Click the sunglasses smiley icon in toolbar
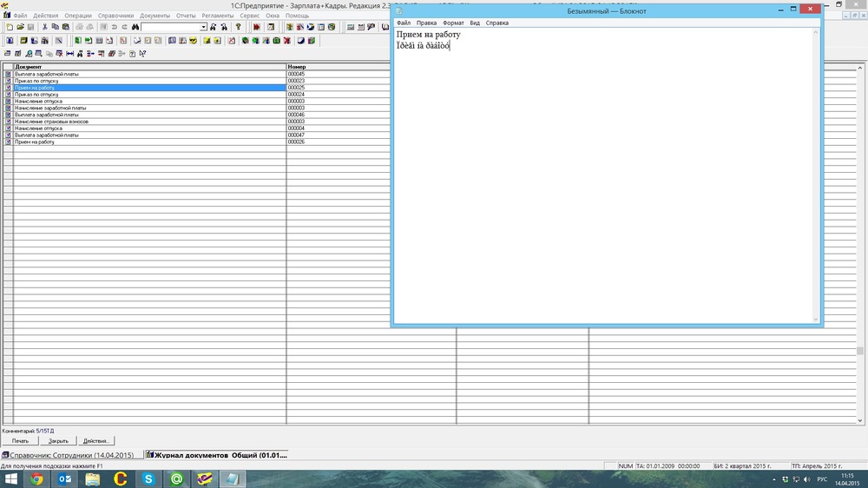 point(193,41)
